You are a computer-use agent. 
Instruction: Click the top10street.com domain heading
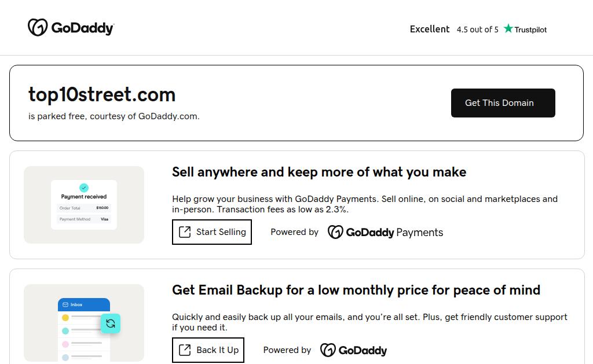coord(102,94)
